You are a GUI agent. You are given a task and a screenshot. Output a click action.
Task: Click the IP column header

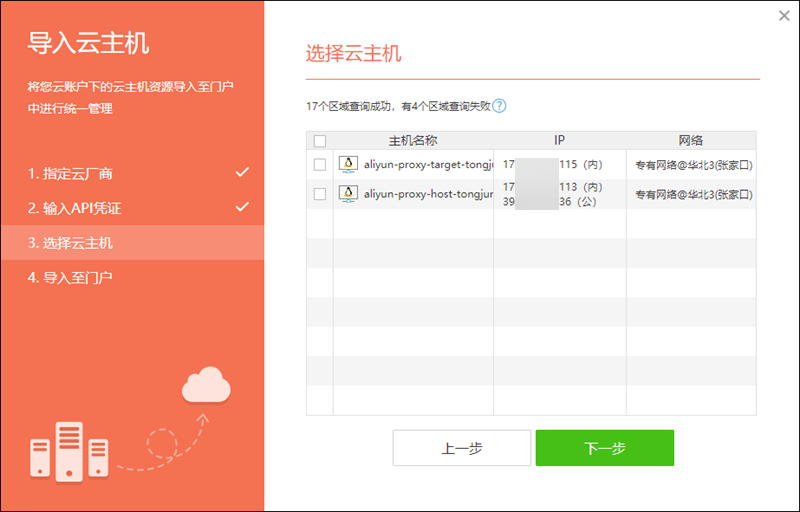[x=559, y=141]
